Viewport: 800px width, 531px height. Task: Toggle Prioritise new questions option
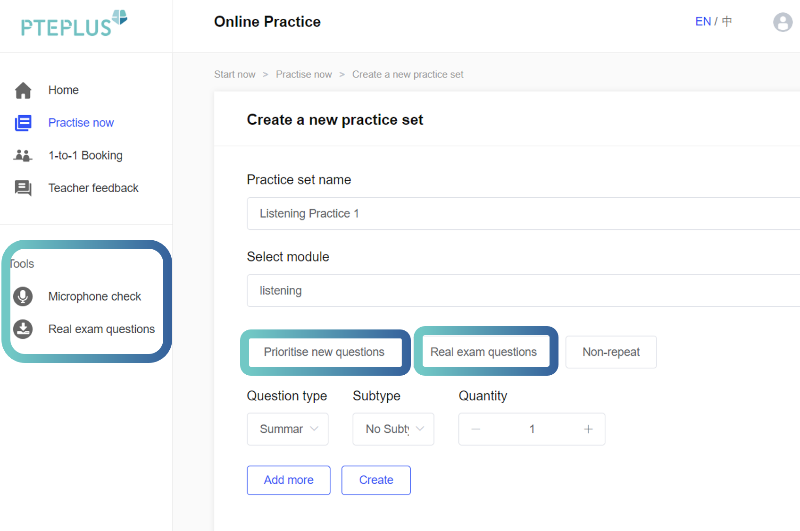pyautogui.click(x=324, y=352)
